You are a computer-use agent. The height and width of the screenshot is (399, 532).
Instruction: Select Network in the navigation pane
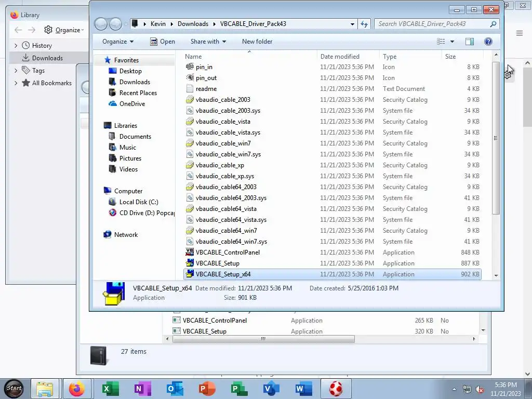(126, 234)
